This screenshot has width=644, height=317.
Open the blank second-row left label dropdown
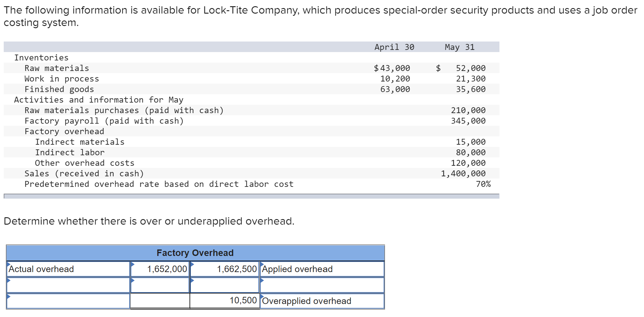coord(68,285)
